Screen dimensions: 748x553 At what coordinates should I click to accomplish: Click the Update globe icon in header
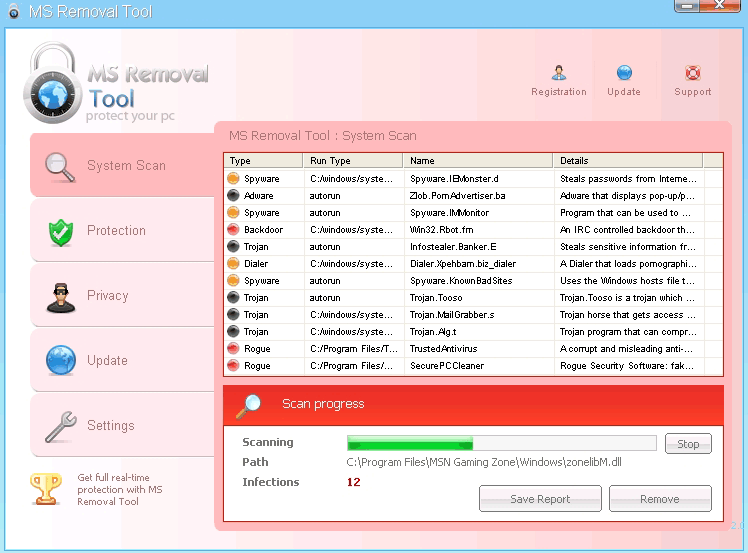coord(624,73)
